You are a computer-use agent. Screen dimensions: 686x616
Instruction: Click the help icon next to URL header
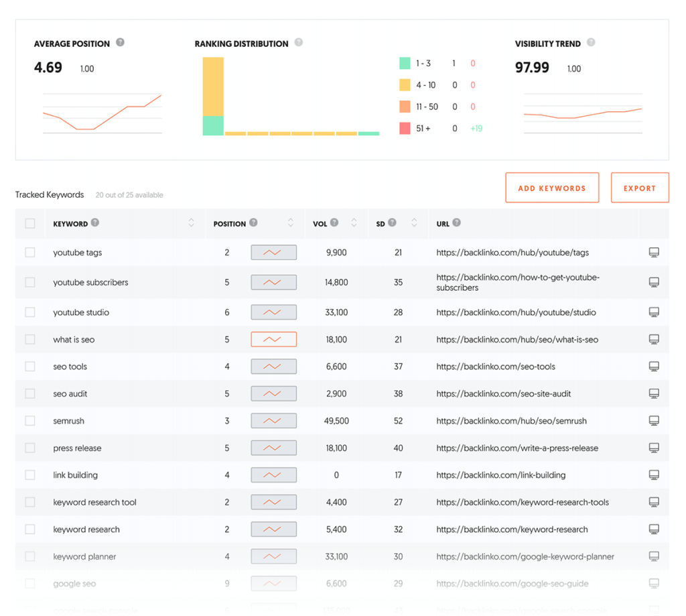coord(456,223)
